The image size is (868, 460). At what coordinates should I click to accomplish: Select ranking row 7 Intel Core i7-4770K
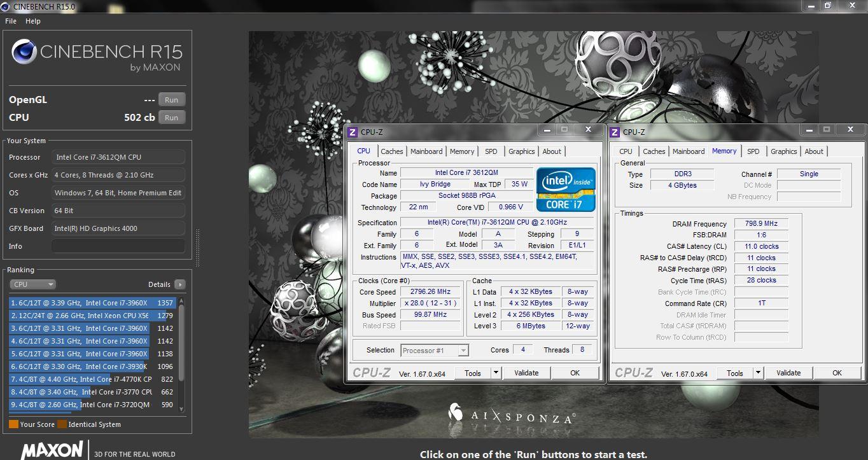(x=92, y=379)
